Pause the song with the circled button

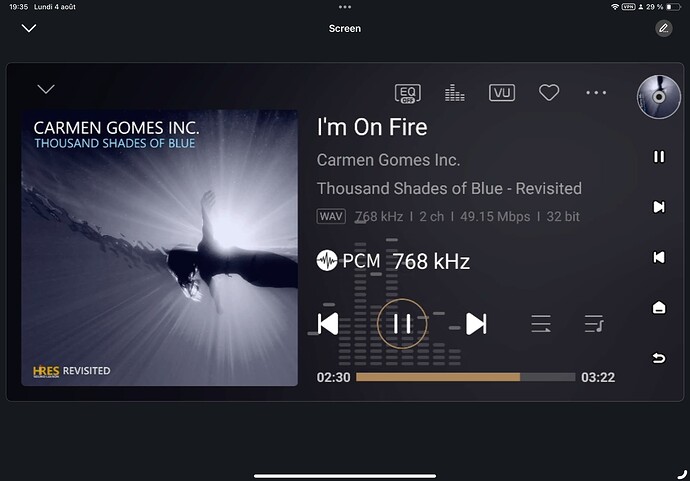click(x=402, y=324)
